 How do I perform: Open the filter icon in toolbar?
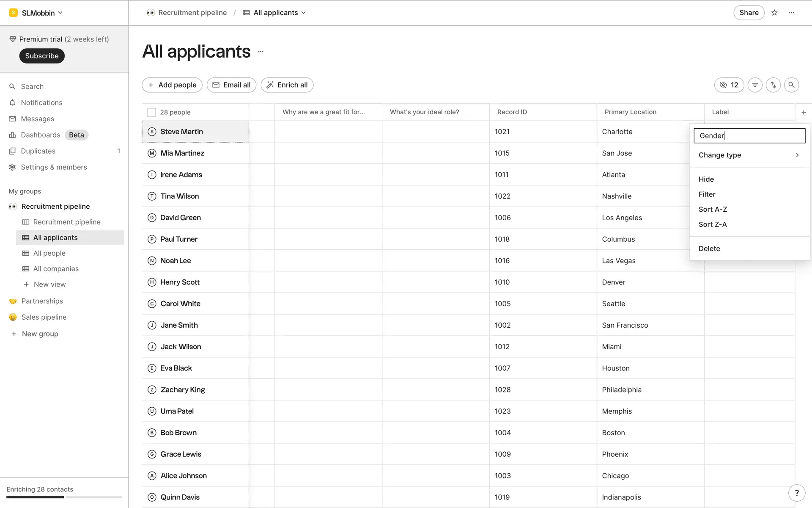point(755,85)
